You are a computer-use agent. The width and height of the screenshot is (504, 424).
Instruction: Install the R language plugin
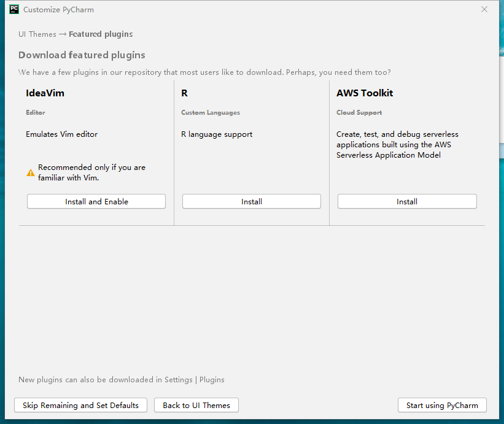252,201
